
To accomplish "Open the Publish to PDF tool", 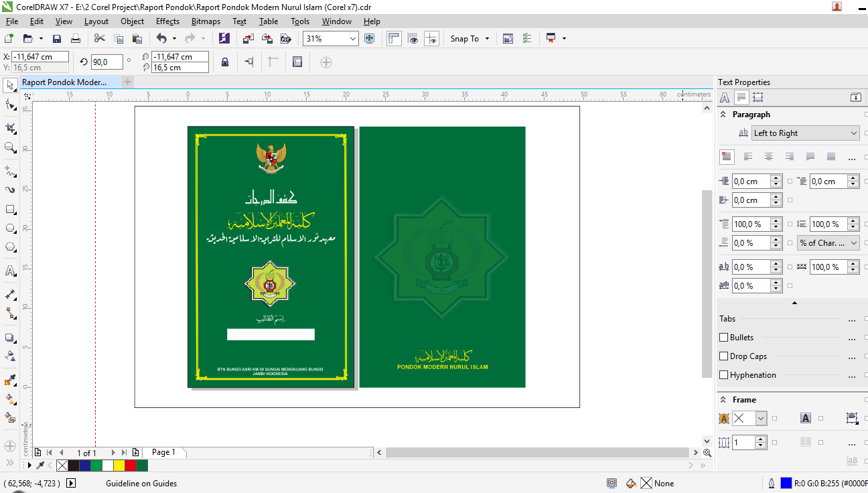I will pos(286,38).
